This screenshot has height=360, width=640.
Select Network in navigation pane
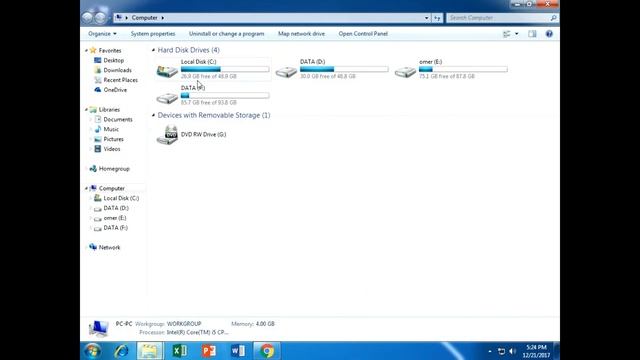point(109,247)
